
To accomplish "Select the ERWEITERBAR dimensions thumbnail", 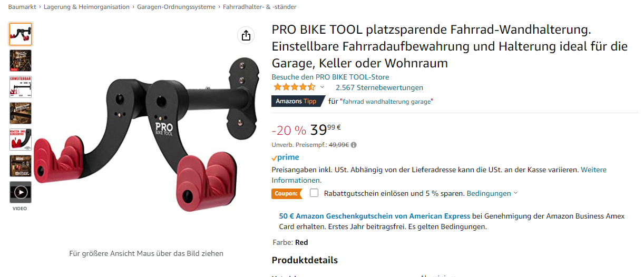I will point(21,87).
